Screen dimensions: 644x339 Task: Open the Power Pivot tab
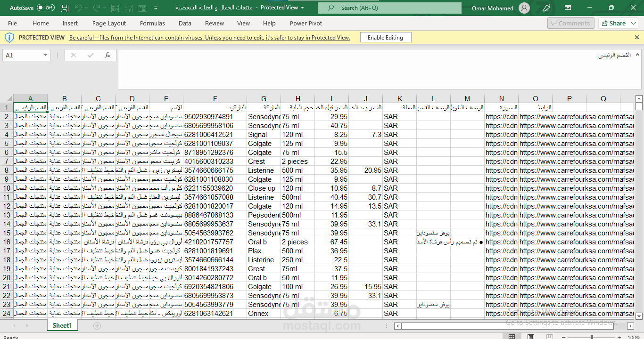[x=306, y=23]
